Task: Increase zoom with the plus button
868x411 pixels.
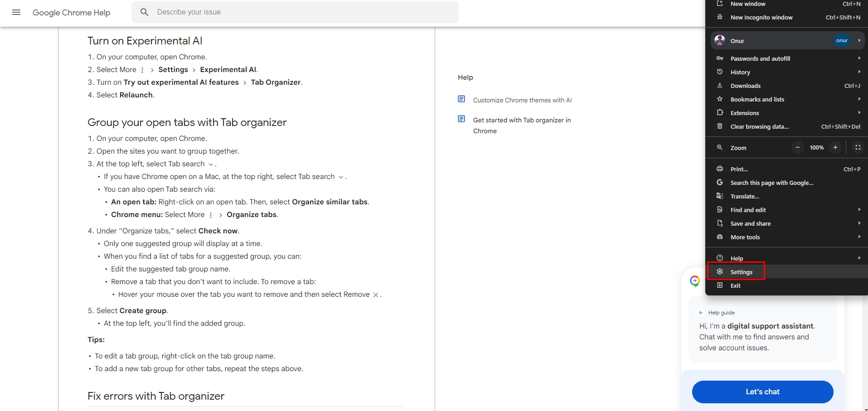Action: [835, 147]
